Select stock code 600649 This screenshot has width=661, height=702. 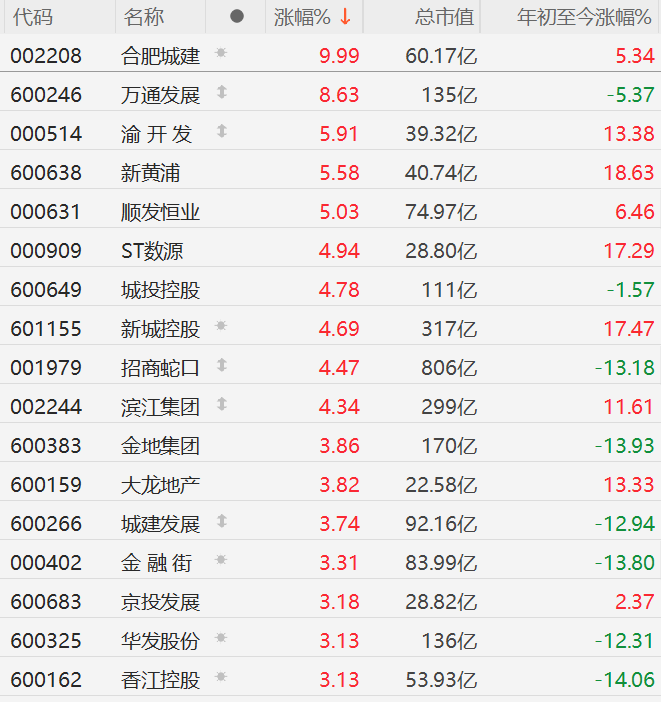[x=46, y=290]
